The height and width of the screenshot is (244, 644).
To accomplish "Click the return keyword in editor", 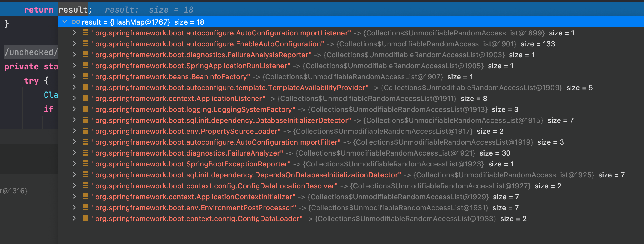I will click(x=39, y=10).
